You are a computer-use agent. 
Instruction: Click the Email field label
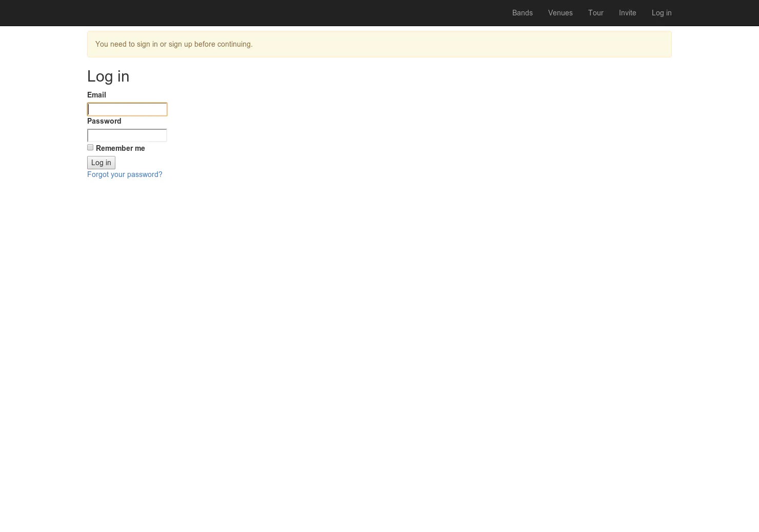(x=96, y=95)
